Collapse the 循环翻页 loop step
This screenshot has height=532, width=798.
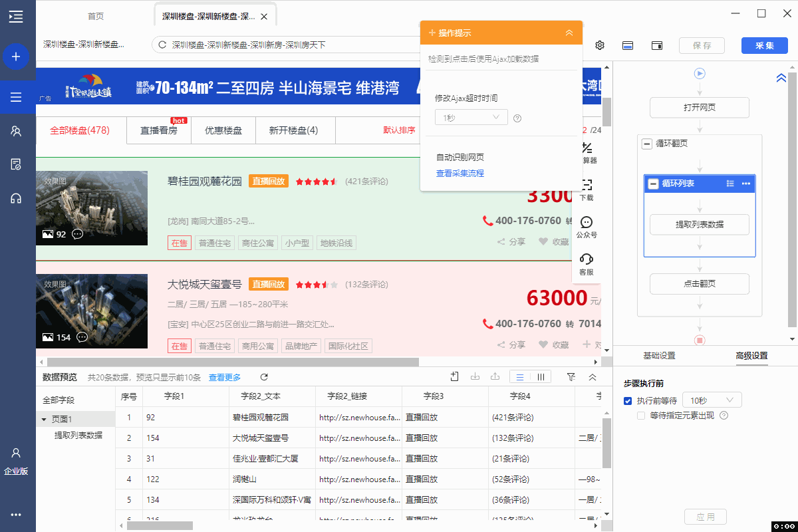pyautogui.click(x=646, y=144)
